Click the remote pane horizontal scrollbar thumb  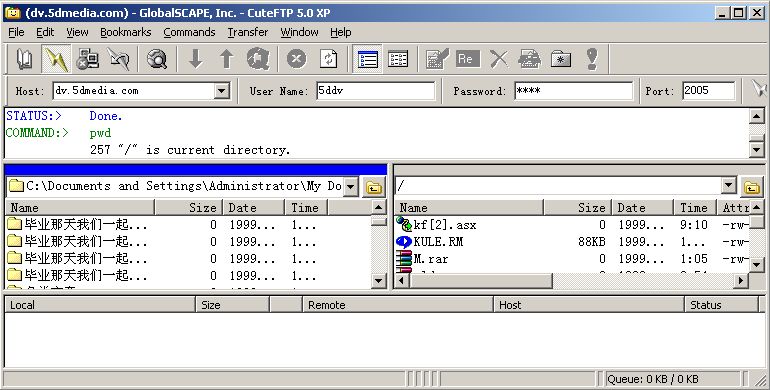point(481,281)
